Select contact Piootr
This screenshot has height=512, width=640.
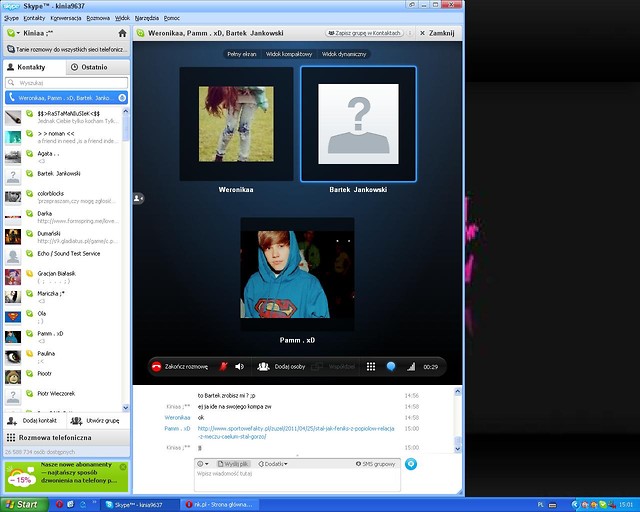pos(63,377)
